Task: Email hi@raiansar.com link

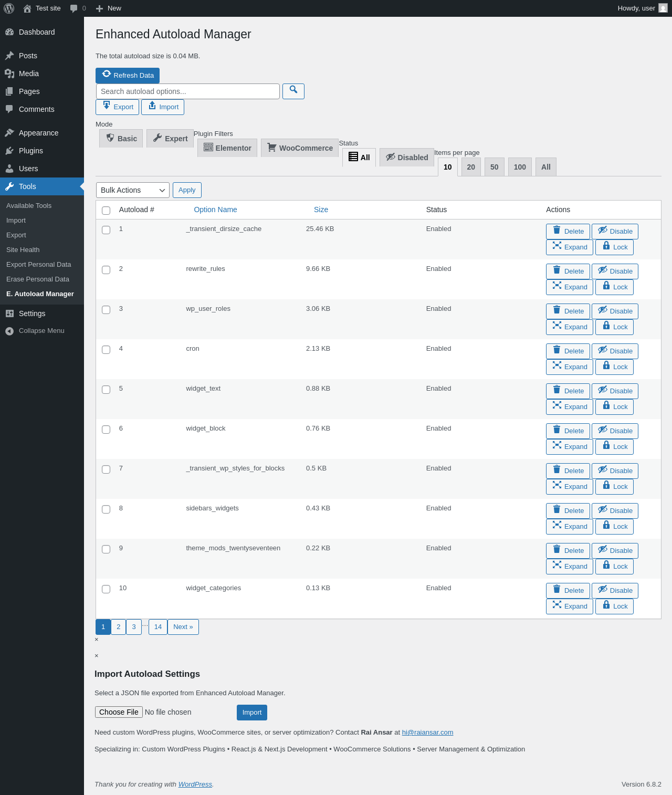Action: [x=427, y=733]
